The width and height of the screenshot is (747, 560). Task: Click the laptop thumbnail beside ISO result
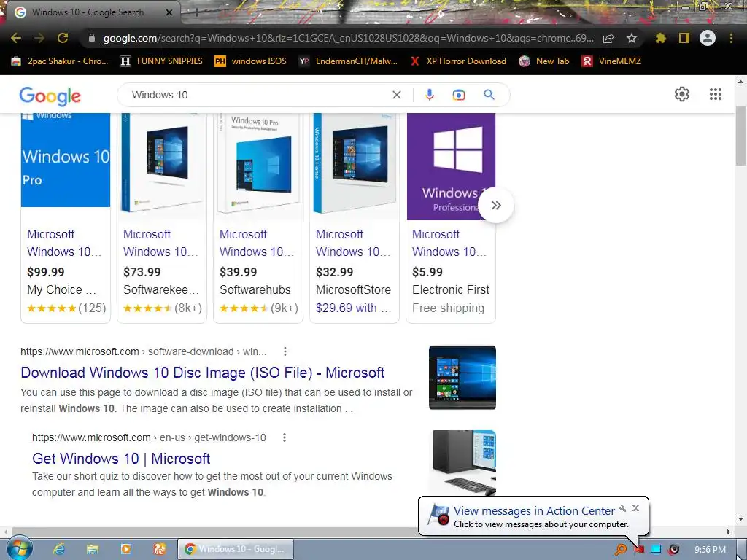(x=462, y=378)
